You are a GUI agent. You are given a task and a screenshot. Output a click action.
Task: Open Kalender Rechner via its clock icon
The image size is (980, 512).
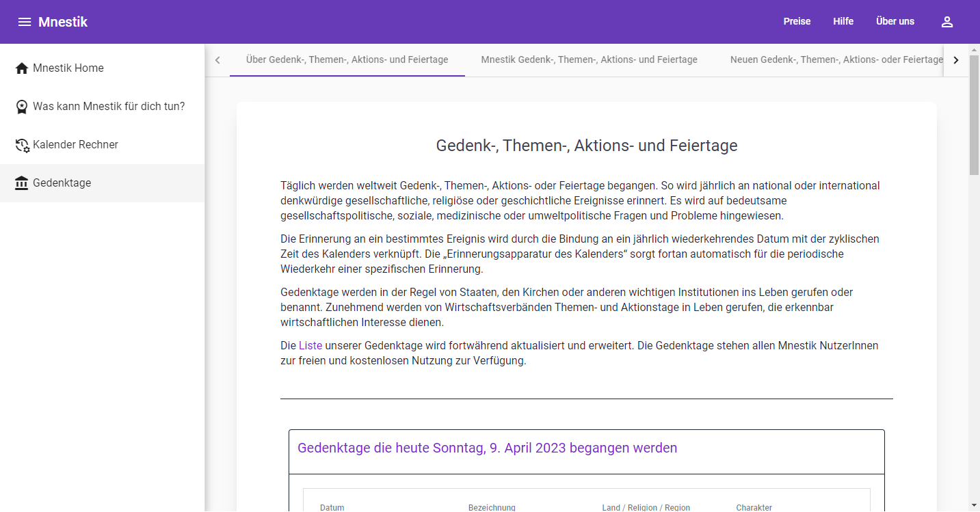coord(22,145)
